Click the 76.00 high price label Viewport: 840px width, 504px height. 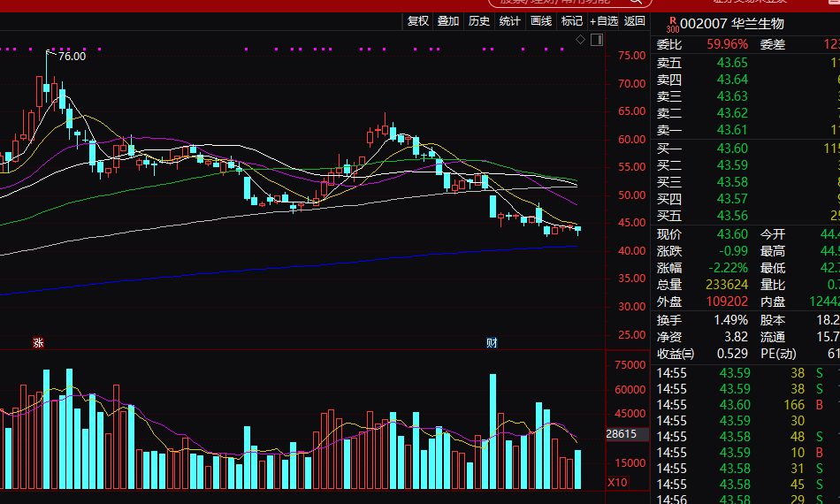pyautogui.click(x=72, y=56)
